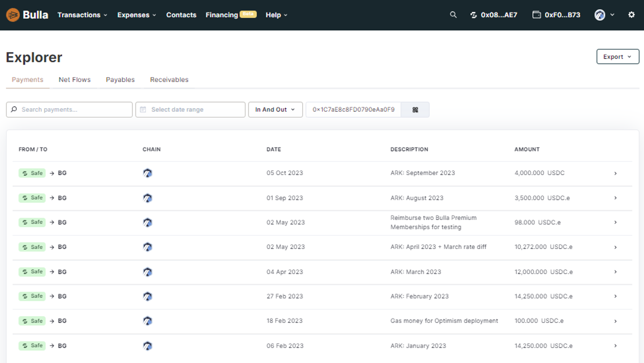Select the Payables tab

coord(120,80)
